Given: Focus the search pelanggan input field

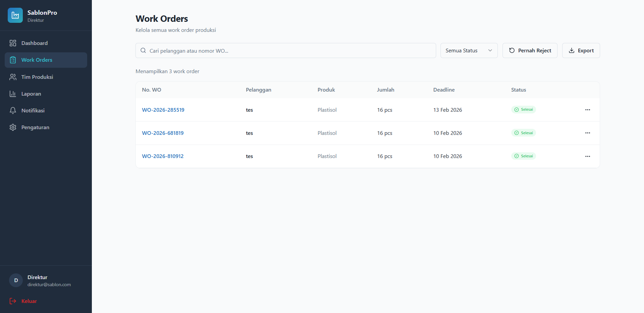Looking at the screenshot, I should coord(286,50).
